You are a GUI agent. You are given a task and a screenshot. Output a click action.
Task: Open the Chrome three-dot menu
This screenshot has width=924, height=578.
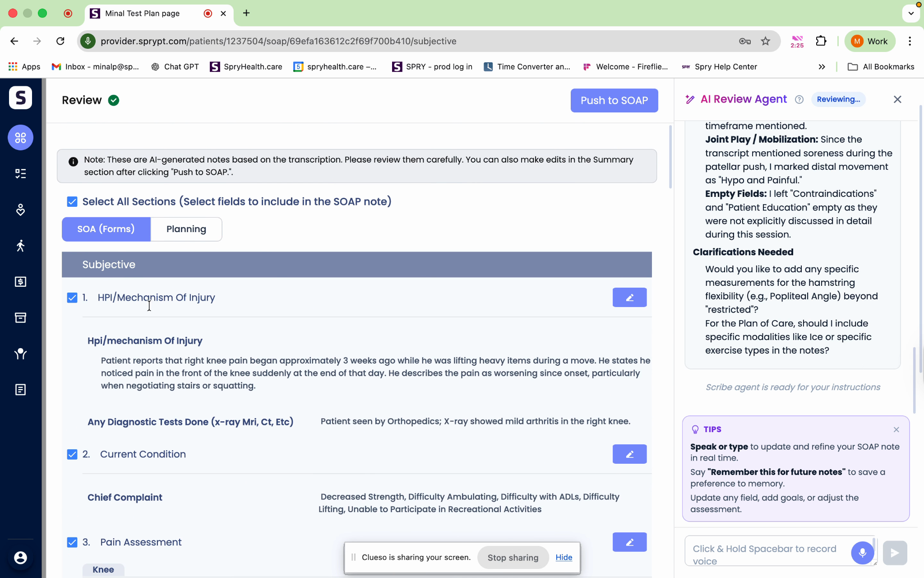910,41
